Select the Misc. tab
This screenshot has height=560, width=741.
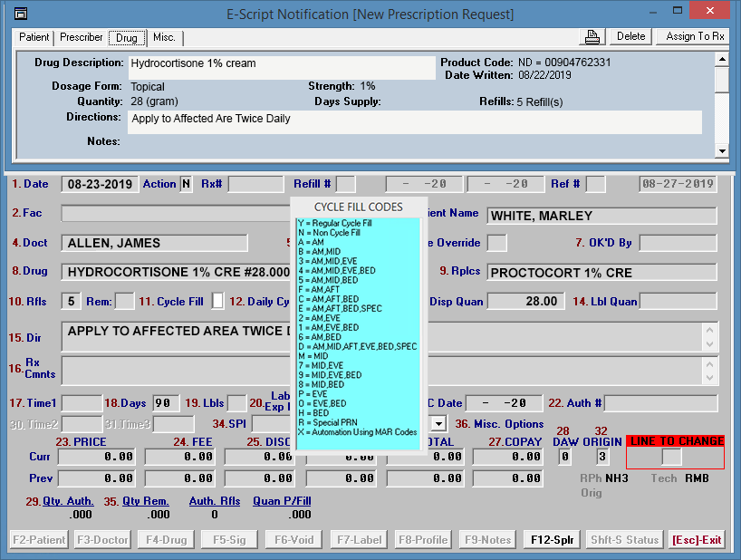tap(164, 38)
